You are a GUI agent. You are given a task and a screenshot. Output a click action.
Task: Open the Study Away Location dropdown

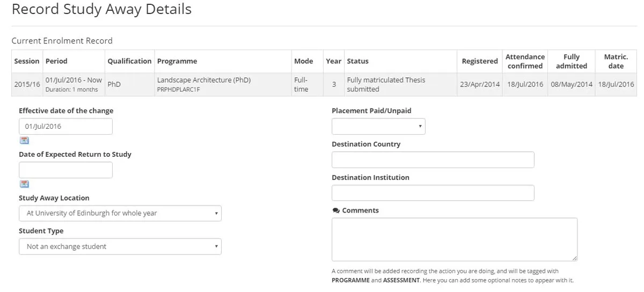click(x=120, y=213)
